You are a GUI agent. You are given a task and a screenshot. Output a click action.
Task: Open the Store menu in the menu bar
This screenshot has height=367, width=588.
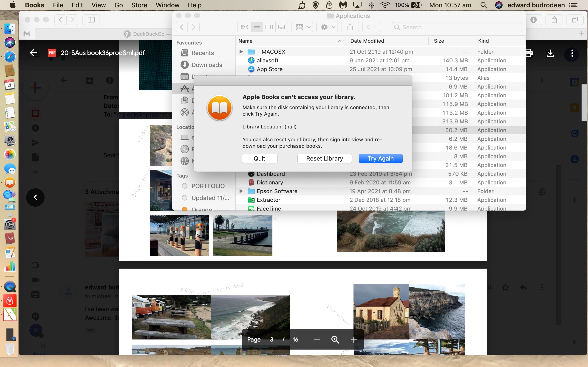[x=139, y=5]
